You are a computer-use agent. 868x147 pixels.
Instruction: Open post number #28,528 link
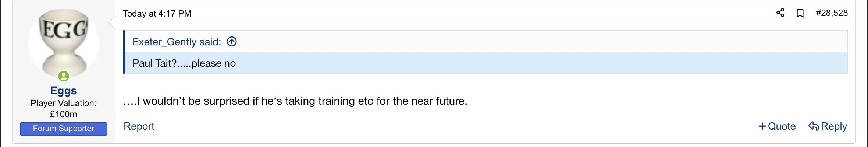click(x=832, y=13)
